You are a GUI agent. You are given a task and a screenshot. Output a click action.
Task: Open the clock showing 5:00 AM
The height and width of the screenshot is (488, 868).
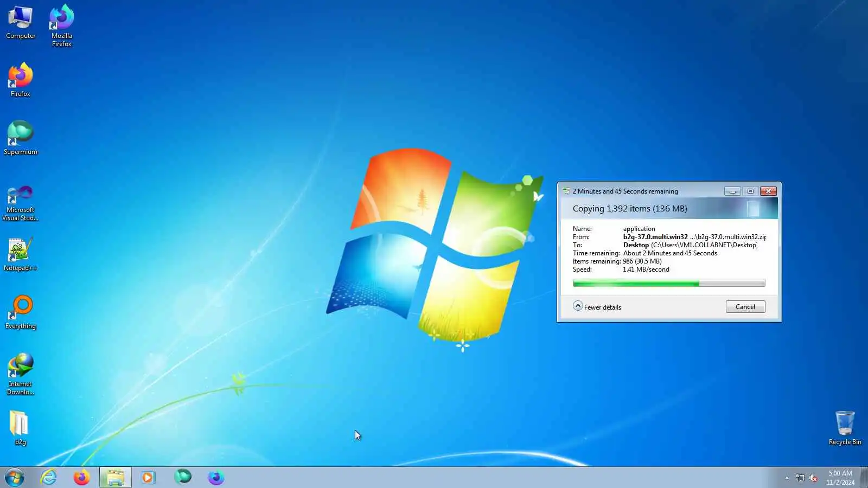(840, 478)
